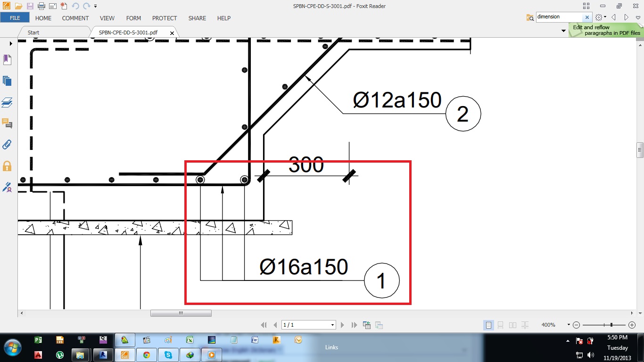Open the Comments panel

(7, 123)
